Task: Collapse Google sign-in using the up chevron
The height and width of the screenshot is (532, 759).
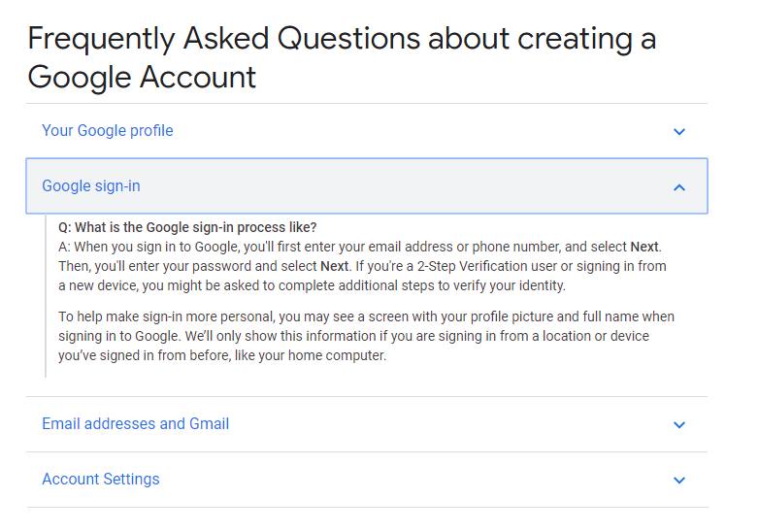Action: [x=679, y=187]
